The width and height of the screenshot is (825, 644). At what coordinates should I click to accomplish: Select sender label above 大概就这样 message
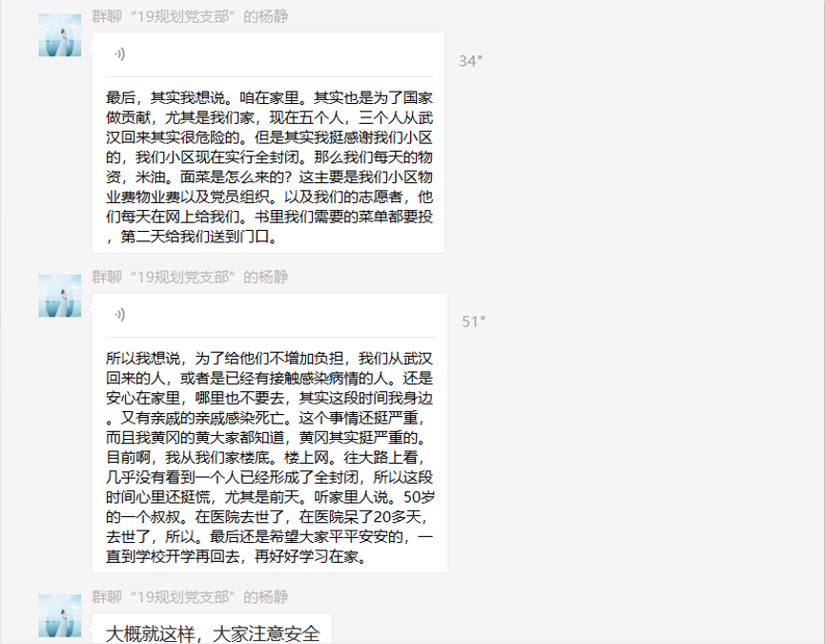pos(190,597)
